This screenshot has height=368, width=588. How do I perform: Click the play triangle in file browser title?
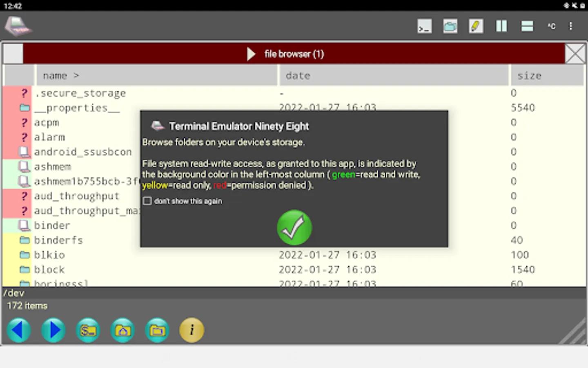[x=251, y=54]
